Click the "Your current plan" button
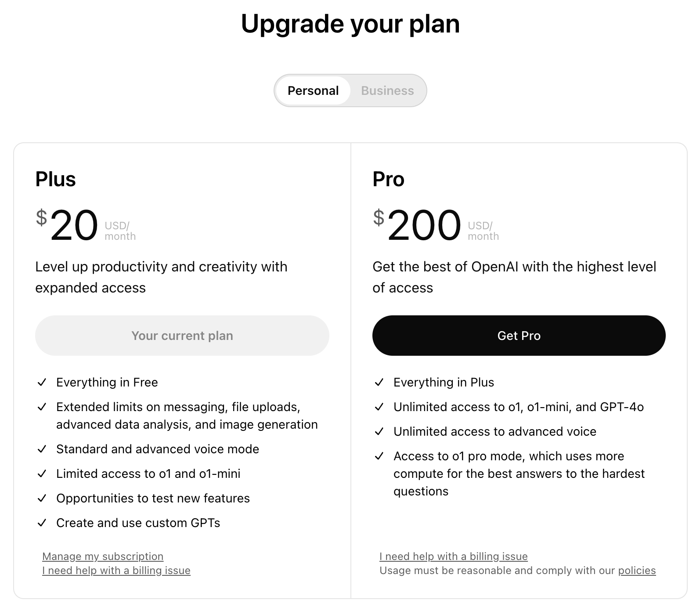The height and width of the screenshot is (614, 700). [182, 336]
